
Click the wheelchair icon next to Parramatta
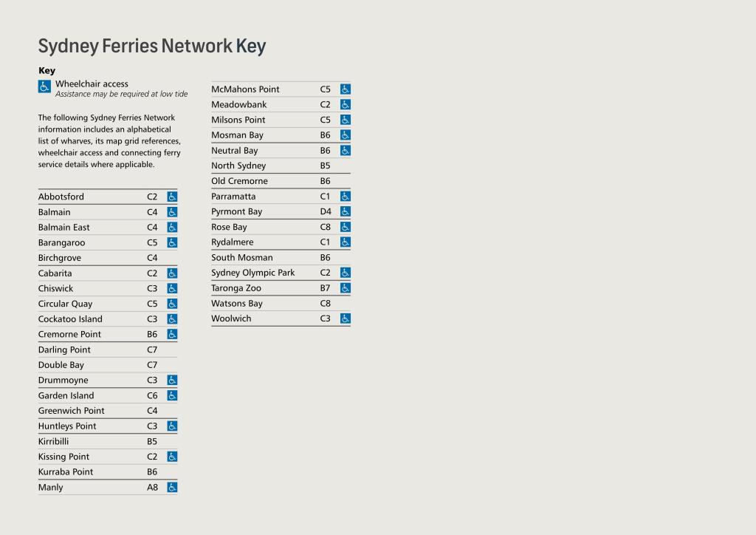[346, 197]
